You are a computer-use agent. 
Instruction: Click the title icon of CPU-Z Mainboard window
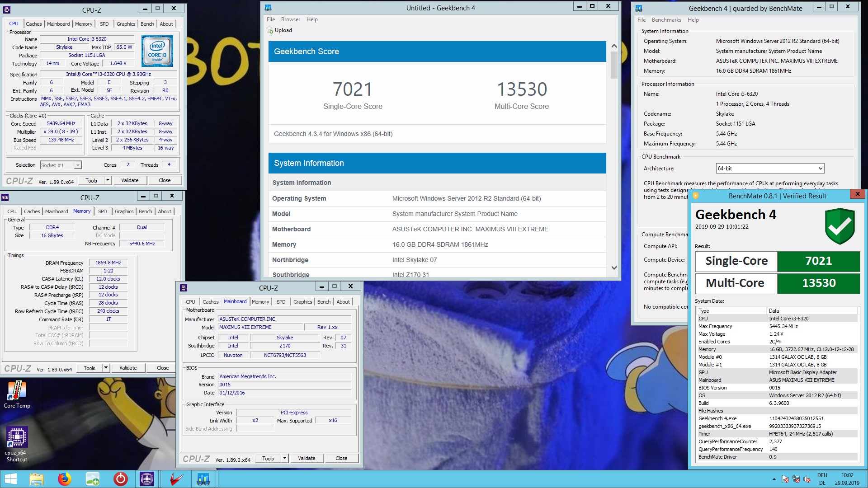[184, 288]
